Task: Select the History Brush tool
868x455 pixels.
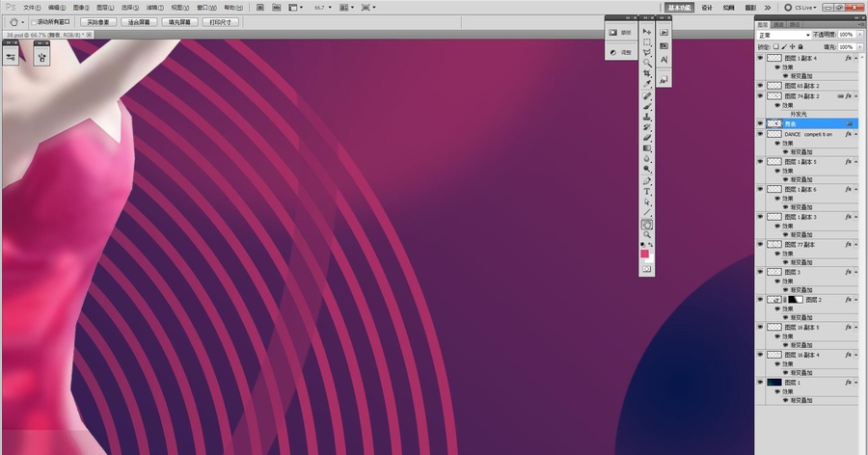Action: [646, 128]
